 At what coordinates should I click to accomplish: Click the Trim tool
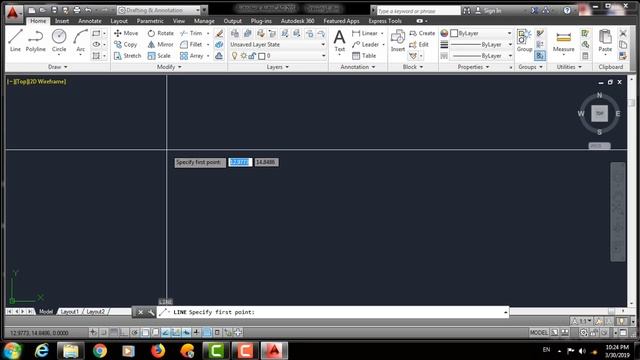pos(191,33)
